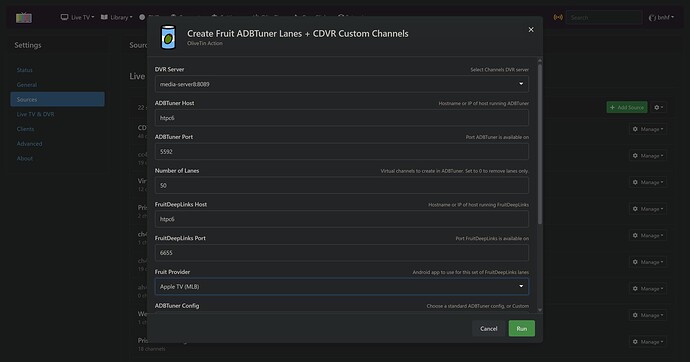Click the 'Port FruitDeepLinks is available on' text
This screenshot has height=362, width=690.
point(492,238)
